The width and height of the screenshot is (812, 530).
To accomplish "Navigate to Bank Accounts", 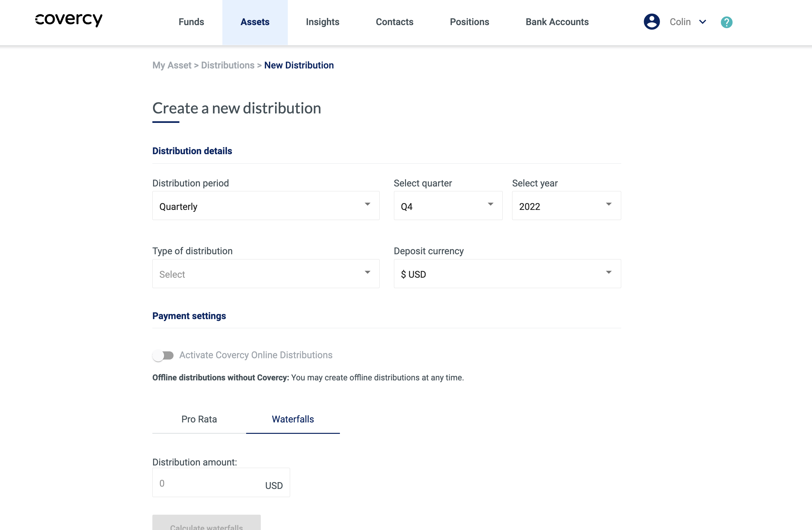I will (x=557, y=22).
